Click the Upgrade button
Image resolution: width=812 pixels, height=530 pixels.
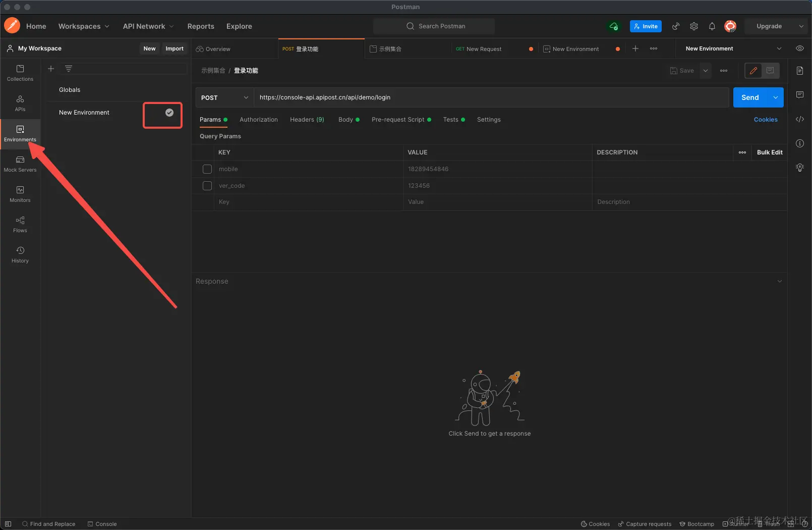pos(769,26)
